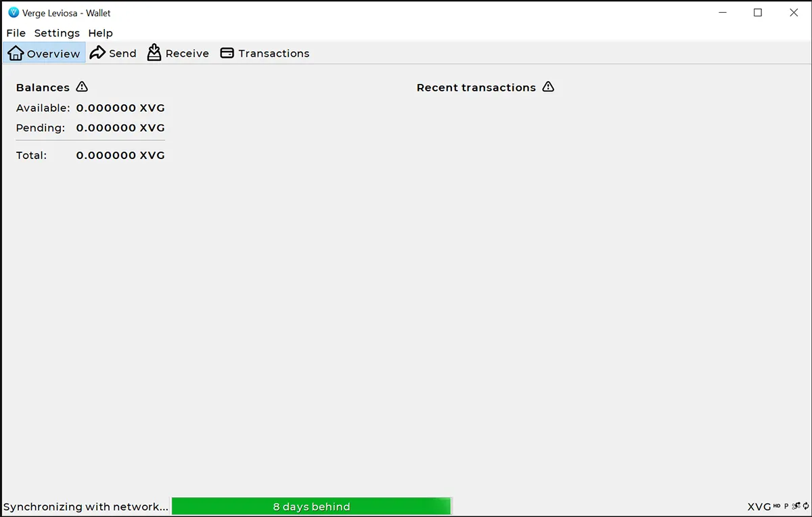Click the 'Synchronizing with network...' status text
This screenshot has width=812, height=517.
coord(86,506)
